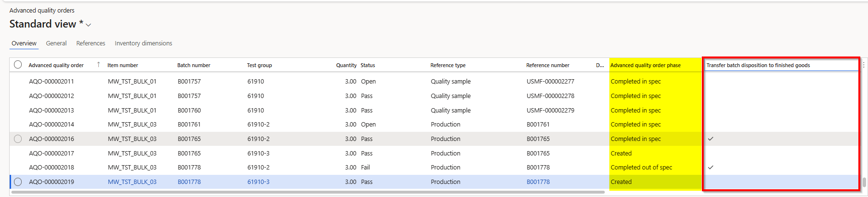Select the row marker for AQO-000002016
This screenshot has height=197, width=868.
point(18,139)
